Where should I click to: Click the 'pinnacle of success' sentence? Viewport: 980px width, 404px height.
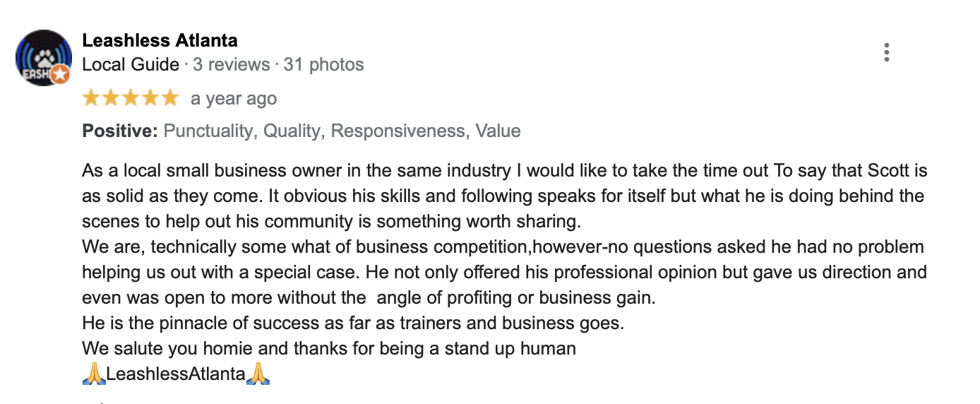coord(354,323)
